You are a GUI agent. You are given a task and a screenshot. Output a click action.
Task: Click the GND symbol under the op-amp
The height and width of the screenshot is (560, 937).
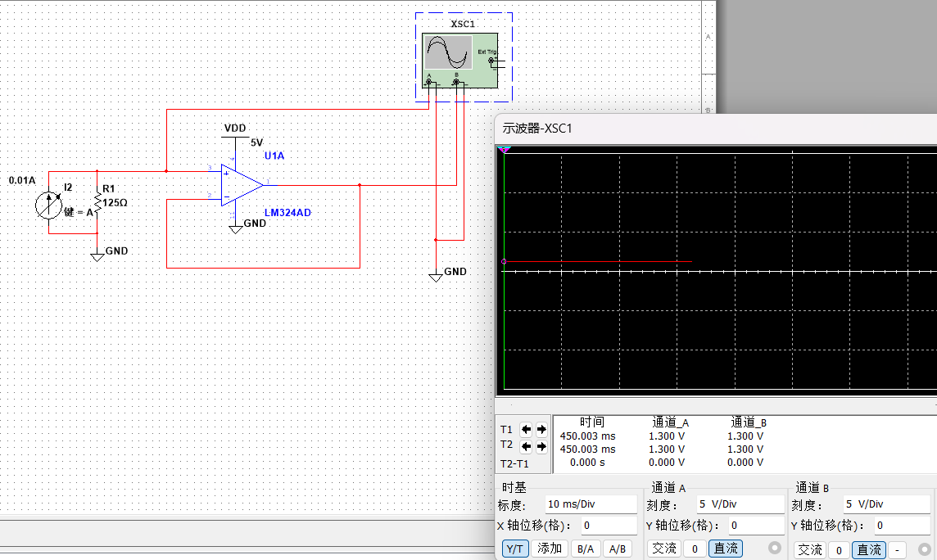(x=235, y=229)
